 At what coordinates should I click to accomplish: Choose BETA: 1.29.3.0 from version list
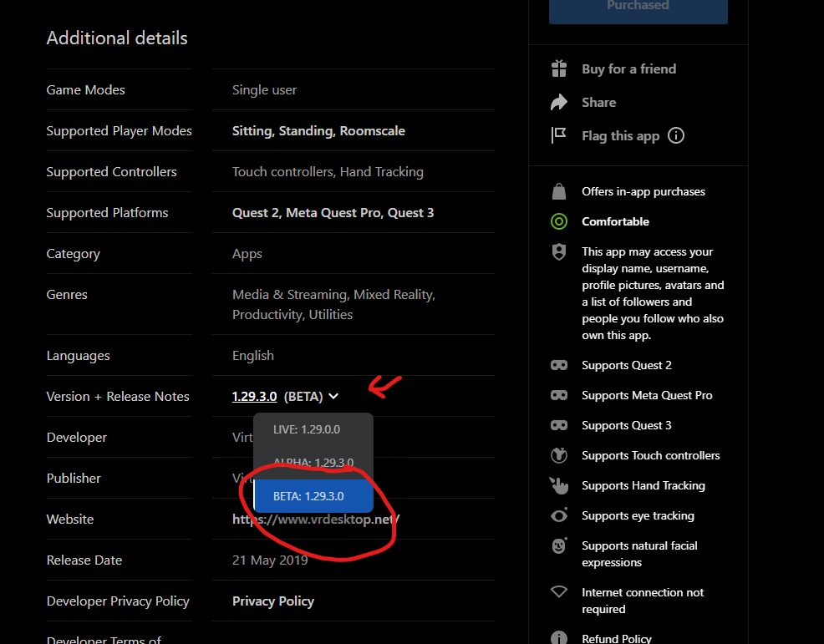308,495
